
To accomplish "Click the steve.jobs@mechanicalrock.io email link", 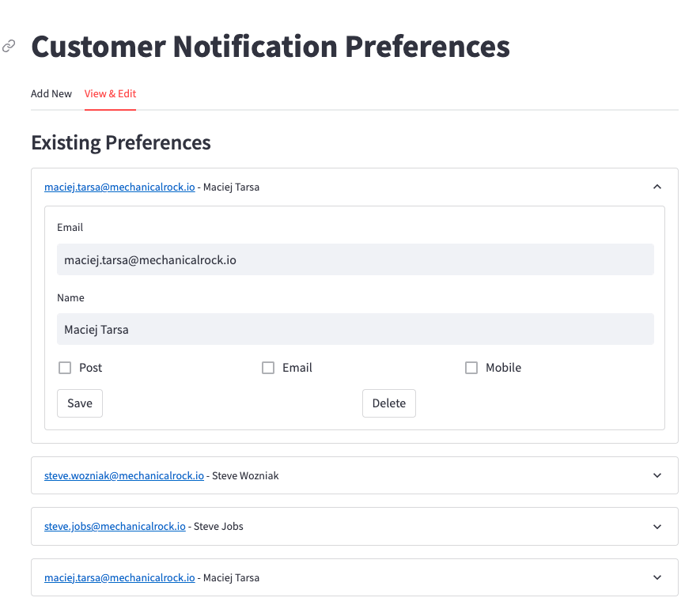I will 115,526.
